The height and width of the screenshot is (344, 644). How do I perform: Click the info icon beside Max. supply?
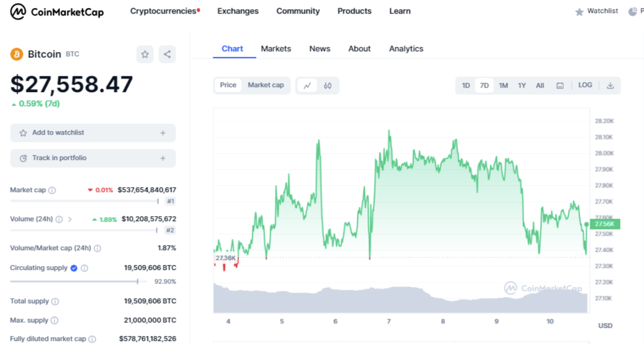[54, 321]
